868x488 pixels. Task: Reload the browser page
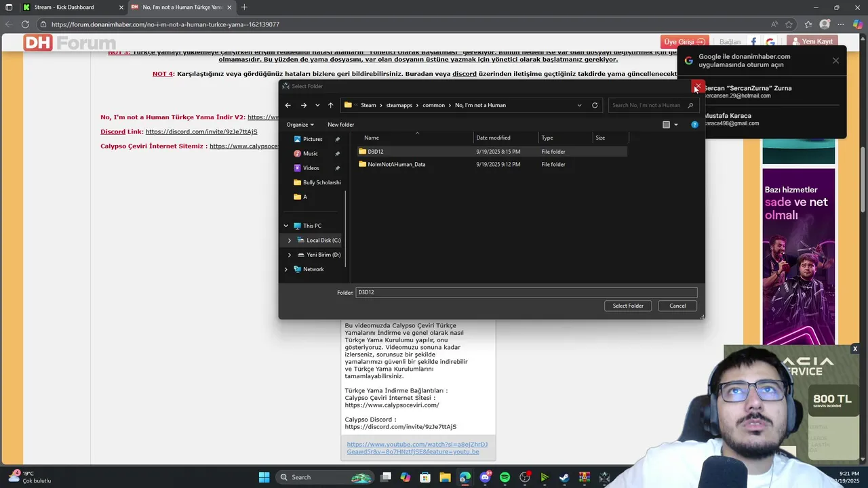(x=25, y=24)
